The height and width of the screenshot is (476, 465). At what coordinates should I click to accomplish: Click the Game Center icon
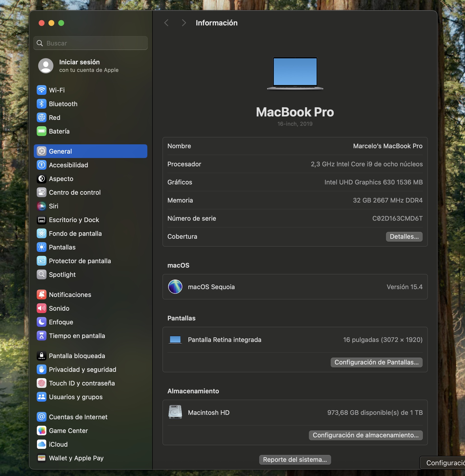click(41, 431)
